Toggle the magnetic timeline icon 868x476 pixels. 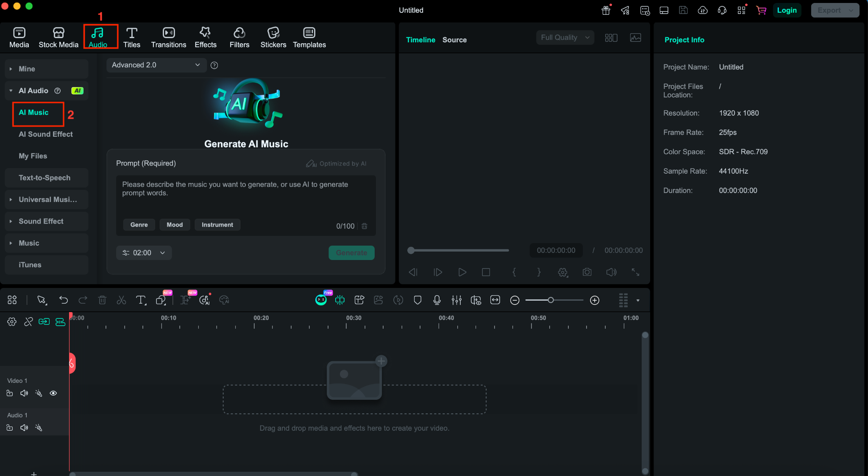(61, 322)
